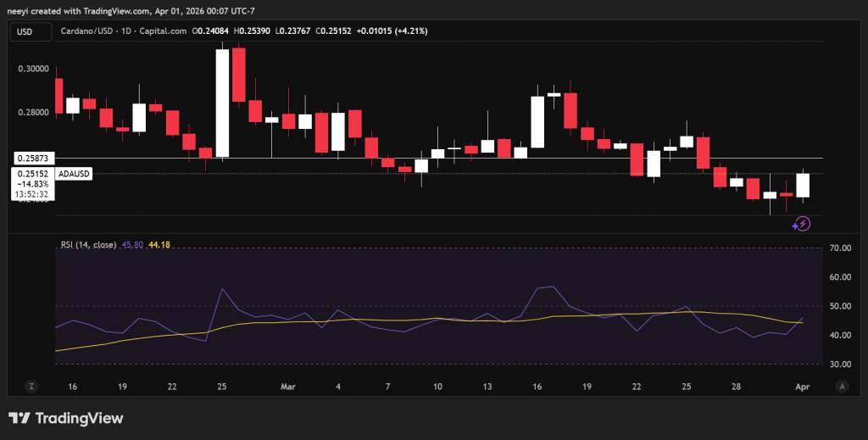This screenshot has height=440, width=868.
Task: Toggle the A auto-scale button
Action: [x=842, y=387]
